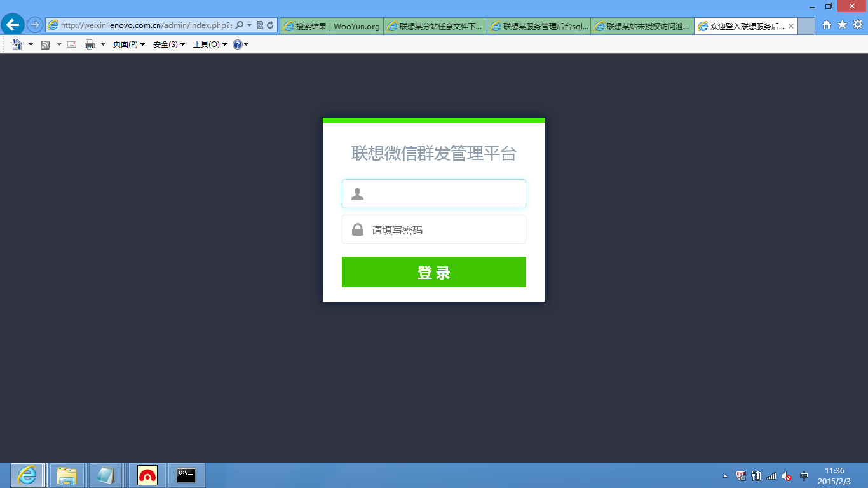Click the search magnifier in address bar

tap(240, 25)
